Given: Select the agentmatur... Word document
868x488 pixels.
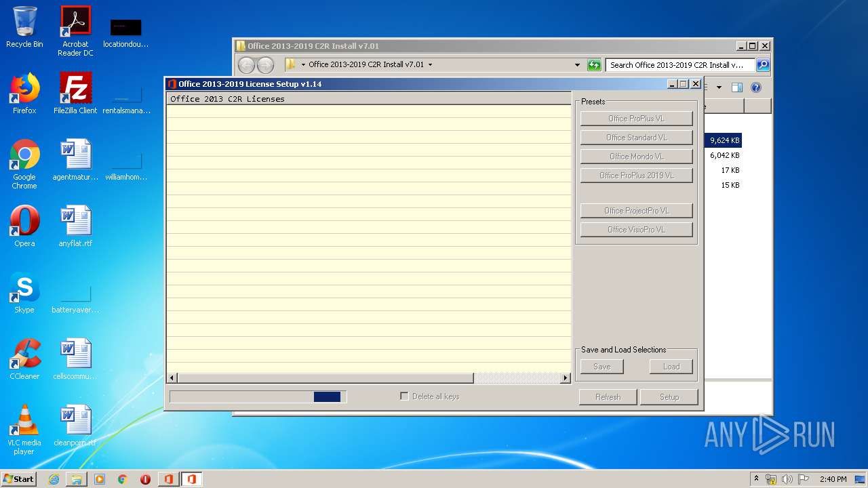Looking at the screenshot, I should pyautogui.click(x=75, y=161).
